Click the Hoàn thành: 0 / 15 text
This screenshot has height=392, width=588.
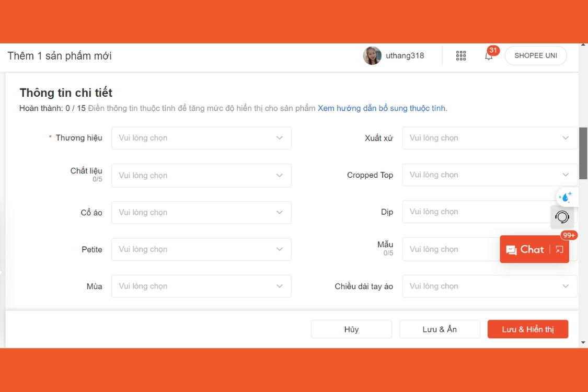pyautogui.click(x=52, y=108)
